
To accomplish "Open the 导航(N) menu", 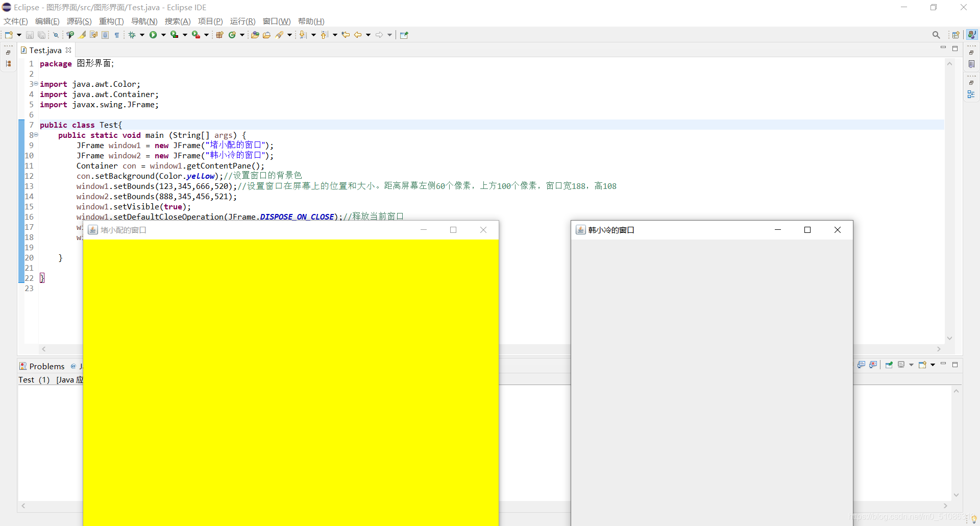I will [x=144, y=21].
